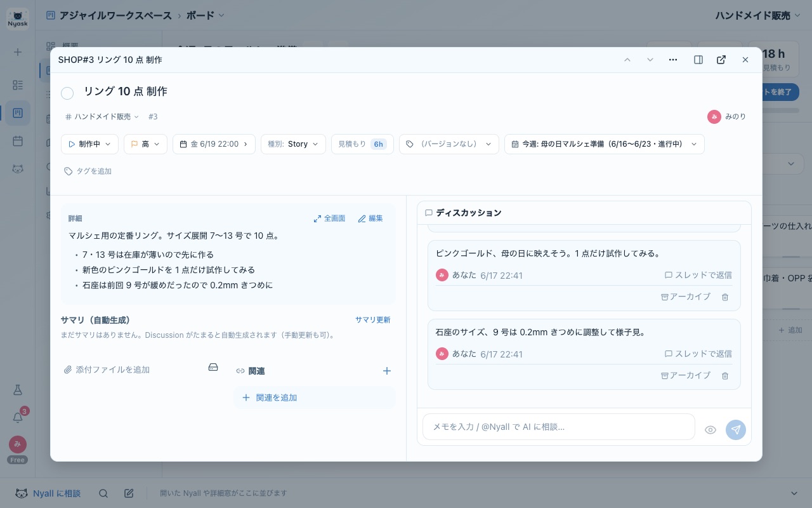Open the （バージョンなし） version dropdown
The height and width of the screenshot is (508, 812).
pos(449,144)
